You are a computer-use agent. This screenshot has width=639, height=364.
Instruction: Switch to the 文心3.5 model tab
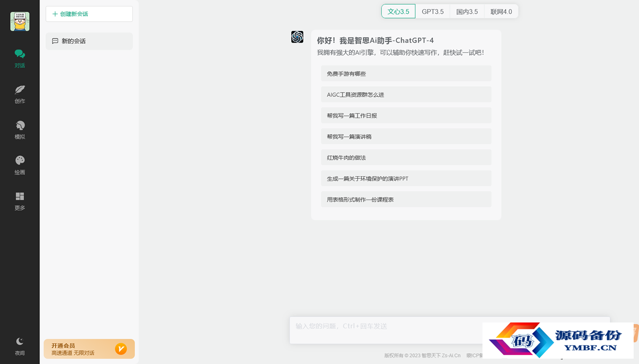tap(398, 11)
